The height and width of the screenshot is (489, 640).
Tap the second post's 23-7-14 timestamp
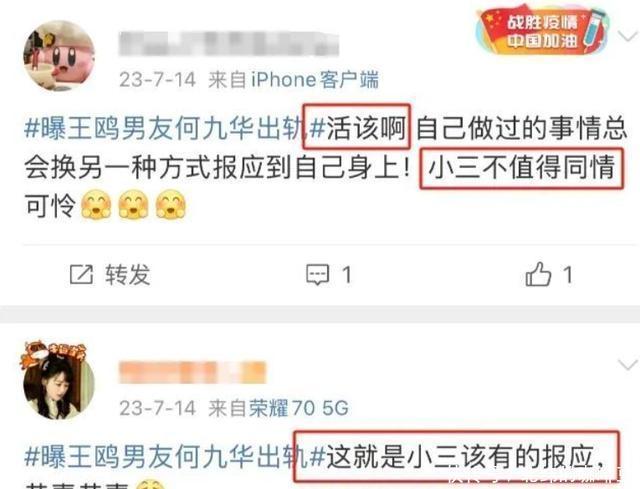(x=158, y=408)
